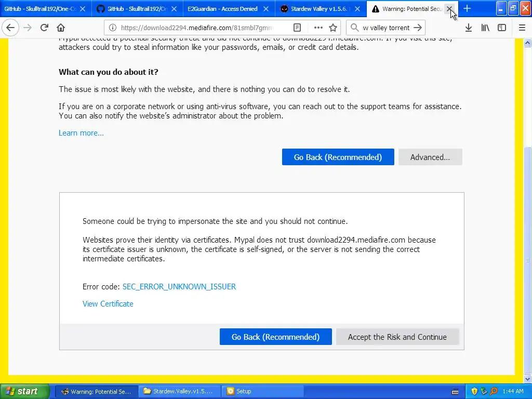Show the sidebars panel
The height and width of the screenshot is (399, 532).
click(x=502, y=28)
